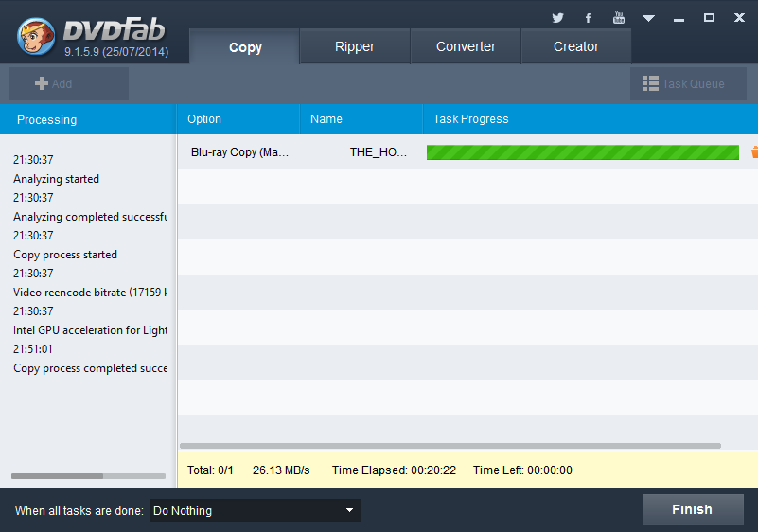Switch to the Copy tab
The width and height of the screenshot is (758, 532).
point(245,47)
